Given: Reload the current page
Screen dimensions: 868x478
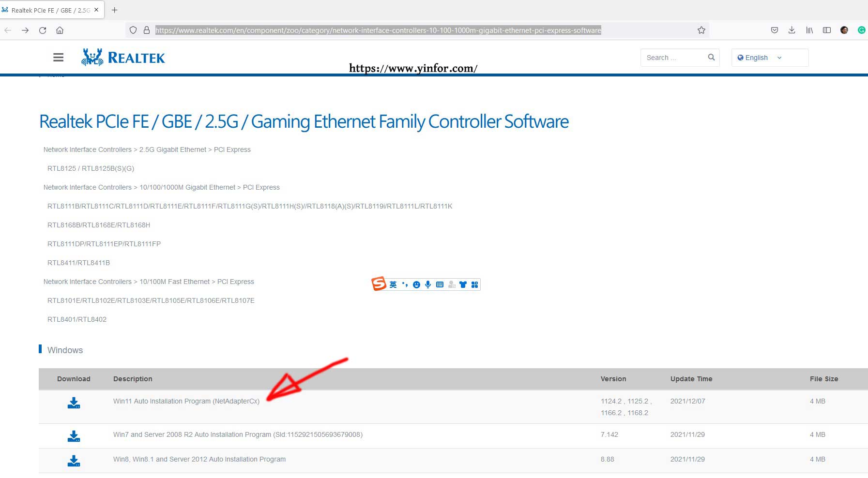Looking at the screenshot, I should coord(43,30).
